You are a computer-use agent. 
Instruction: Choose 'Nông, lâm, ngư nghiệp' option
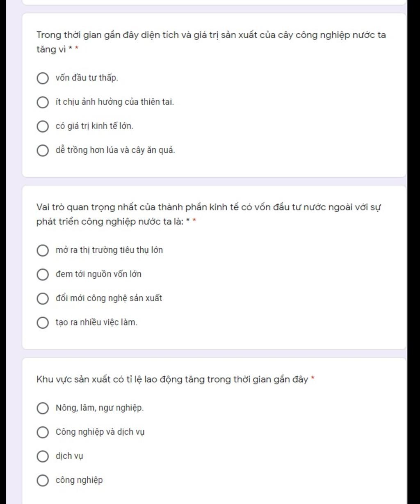[43, 408]
